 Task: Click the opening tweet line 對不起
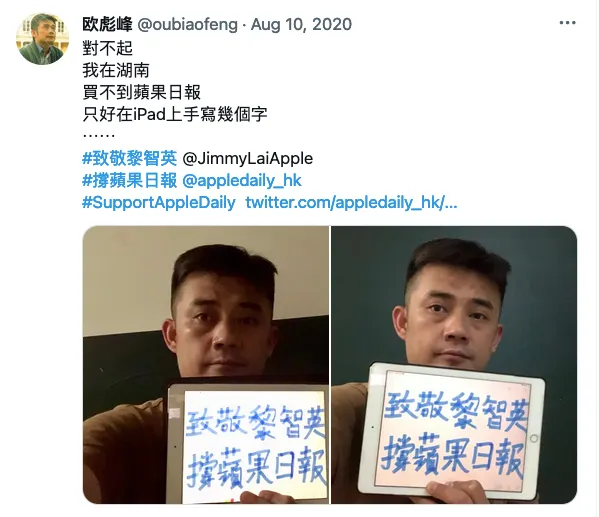point(107,48)
